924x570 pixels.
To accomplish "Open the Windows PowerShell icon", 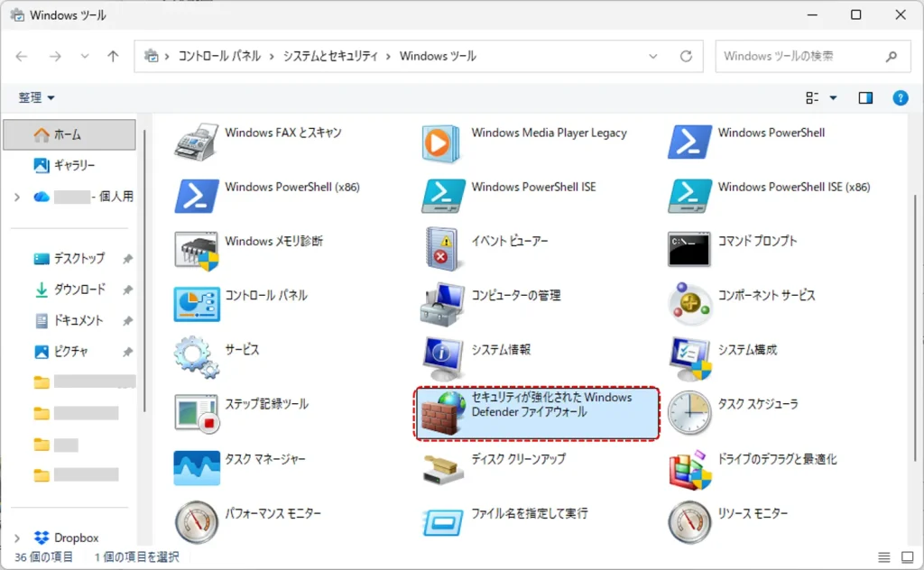I will 689,142.
